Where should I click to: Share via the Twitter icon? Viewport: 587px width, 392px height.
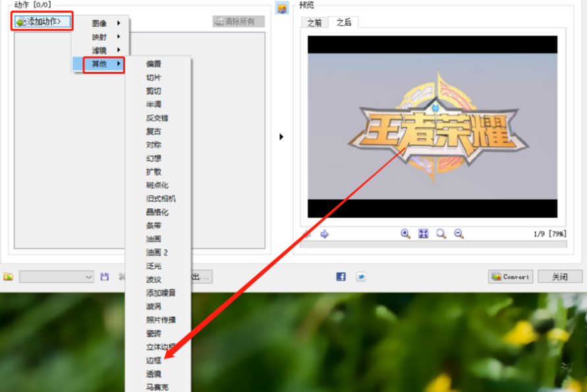tap(361, 277)
